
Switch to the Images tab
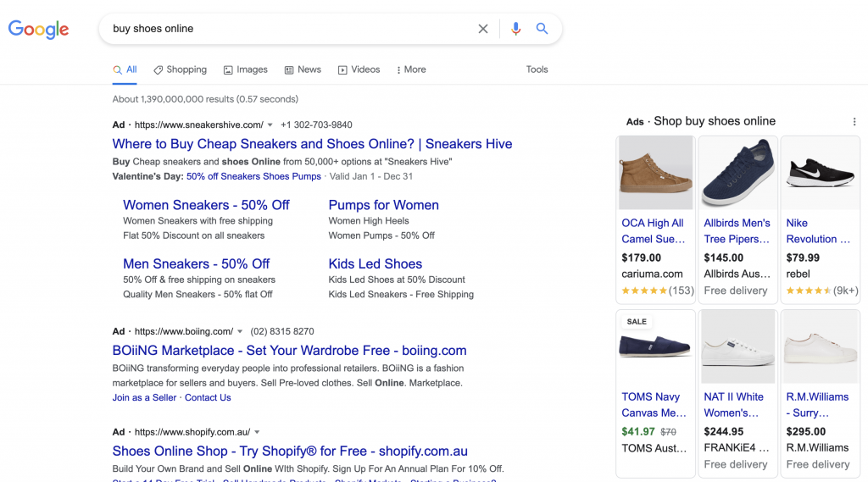(245, 69)
